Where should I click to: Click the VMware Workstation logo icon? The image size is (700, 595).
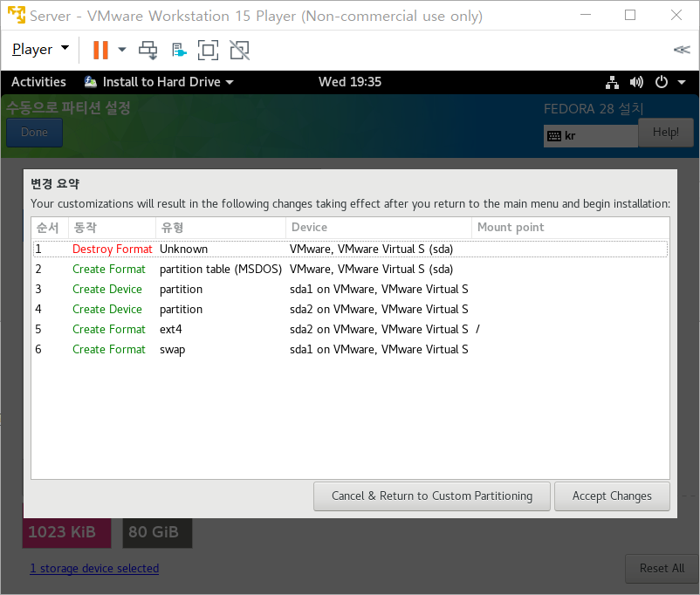17,15
